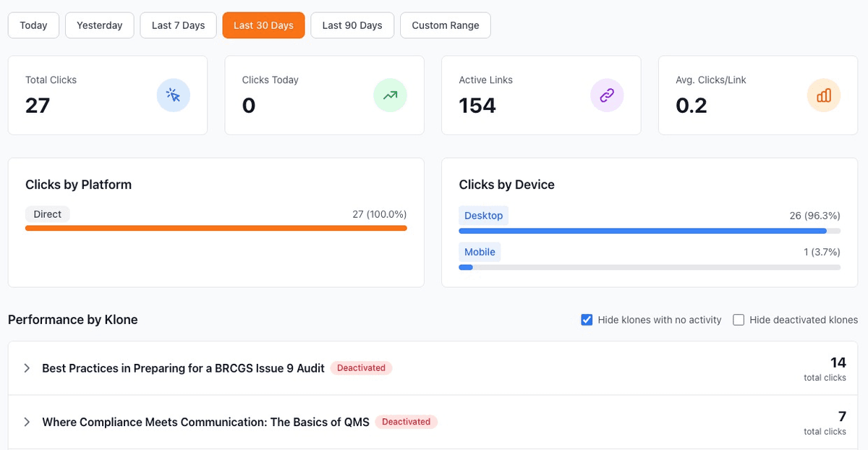Click the Deactivated badge on the BRCGS klone
The image size is (868, 450).
[x=361, y=368]
